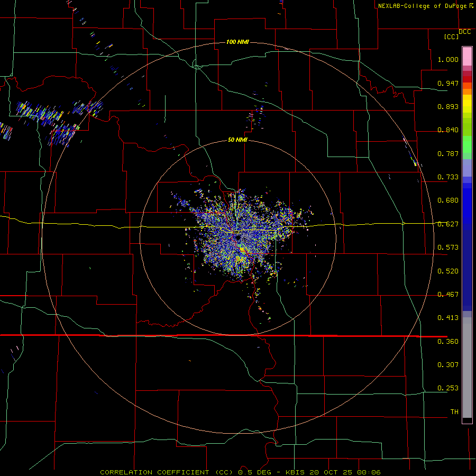Click the 0.307 scale value
Viewport: 476px width, 476px height.
point(448,365)
